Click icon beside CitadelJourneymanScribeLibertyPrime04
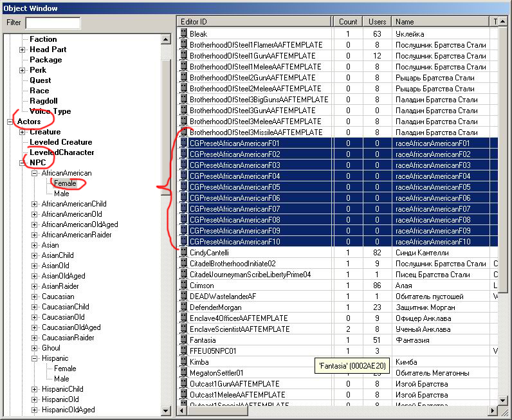The image size is (512, 420). coord(184,275)
